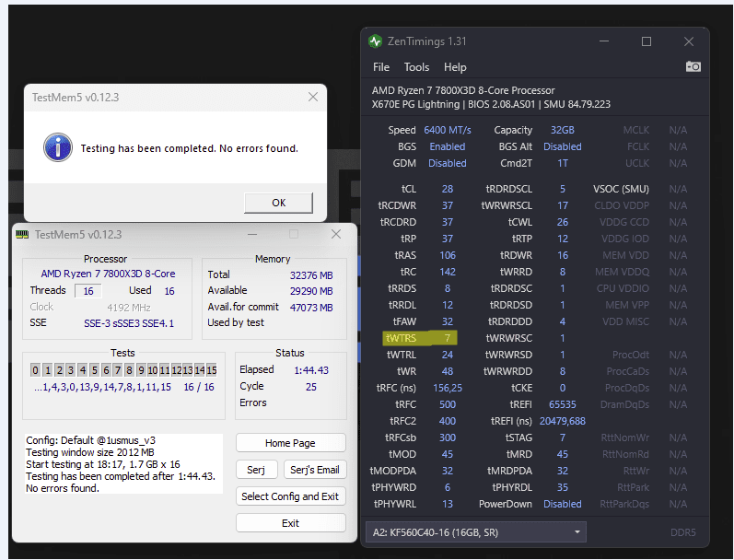Click the tREFI value 65535
Viewport: 734px width, 560px height.
[x=562, y=404]
